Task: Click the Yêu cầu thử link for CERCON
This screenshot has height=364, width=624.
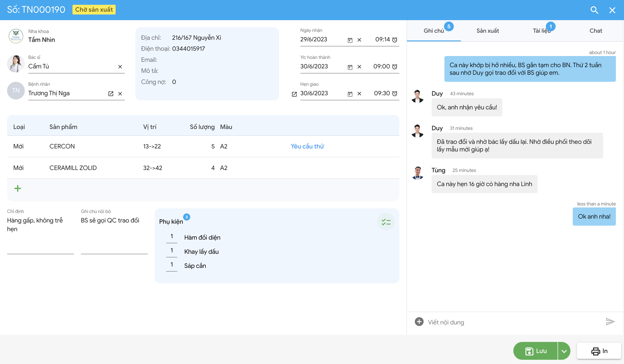Action: (x=308, y=146)
